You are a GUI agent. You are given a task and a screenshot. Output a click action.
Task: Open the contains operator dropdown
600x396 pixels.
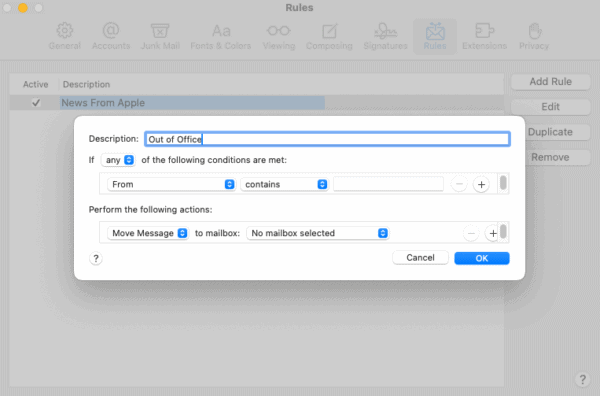tap(284, 184)
